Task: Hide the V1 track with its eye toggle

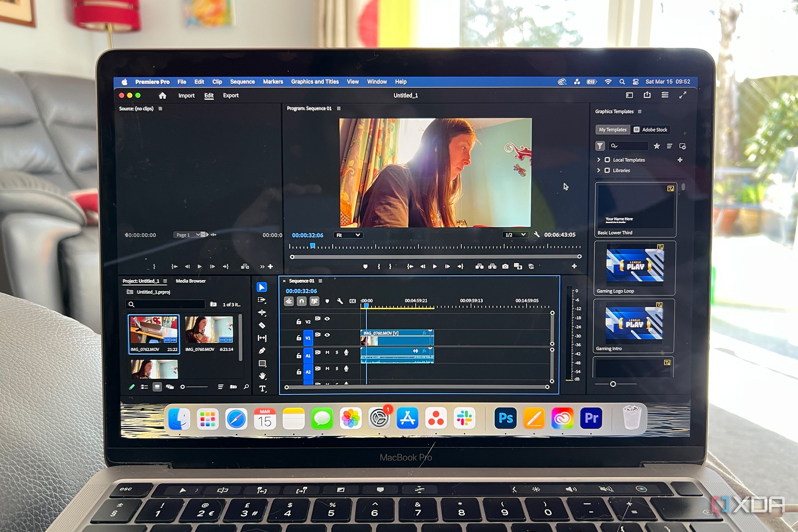Action: point(327,334)
